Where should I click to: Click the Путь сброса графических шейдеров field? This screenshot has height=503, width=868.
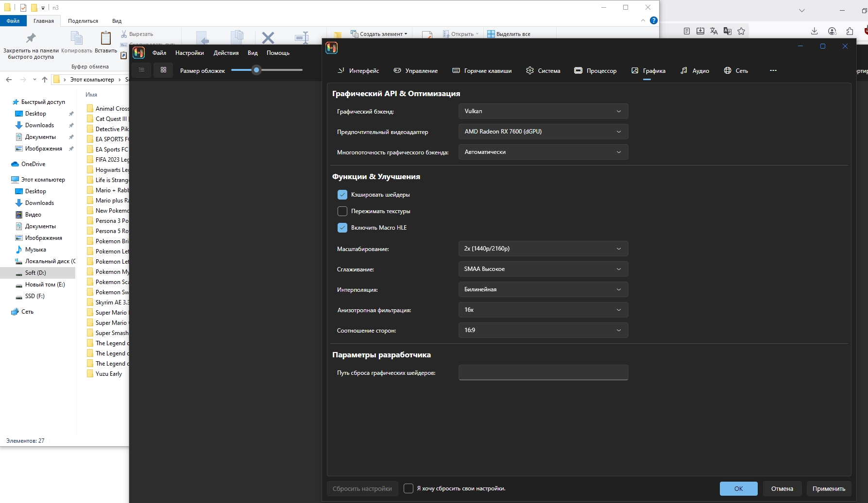click(543, 372)
